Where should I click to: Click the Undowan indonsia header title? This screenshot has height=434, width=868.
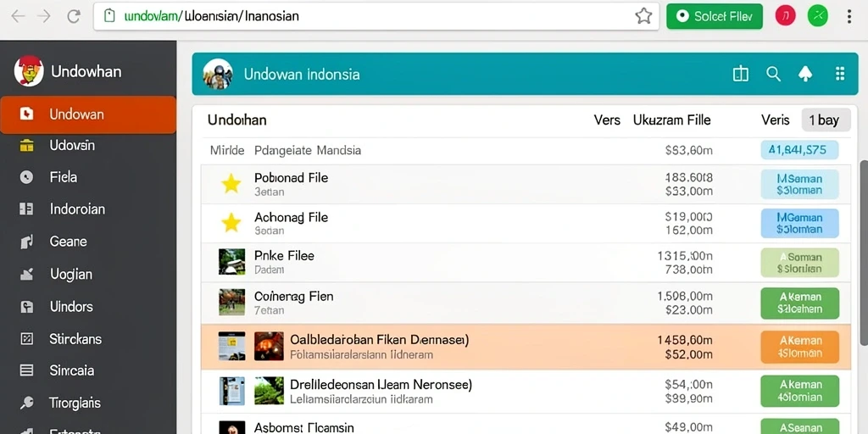pos(302,75)
